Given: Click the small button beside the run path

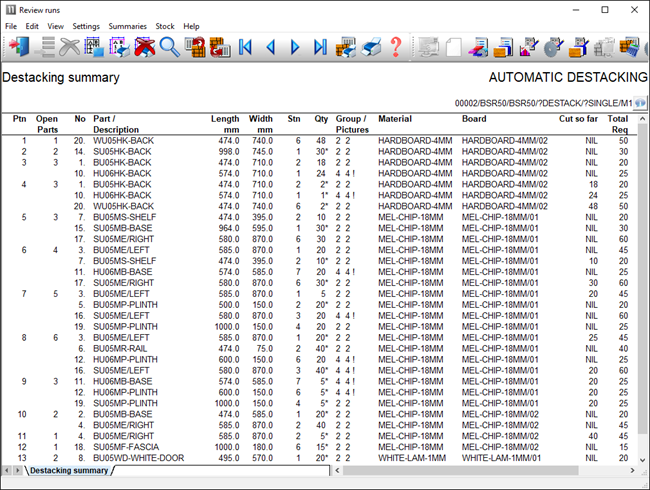Looking at the screenshot, I should (x=640, y=102).
